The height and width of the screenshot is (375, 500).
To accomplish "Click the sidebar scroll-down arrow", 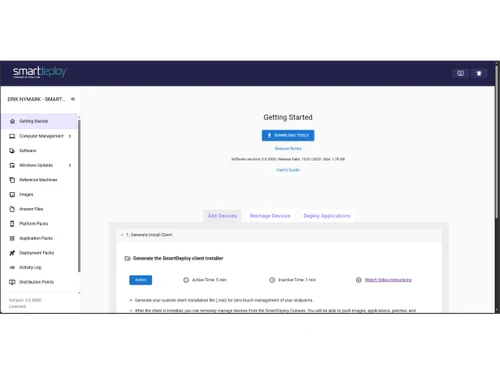I will [x=79, y=293].
